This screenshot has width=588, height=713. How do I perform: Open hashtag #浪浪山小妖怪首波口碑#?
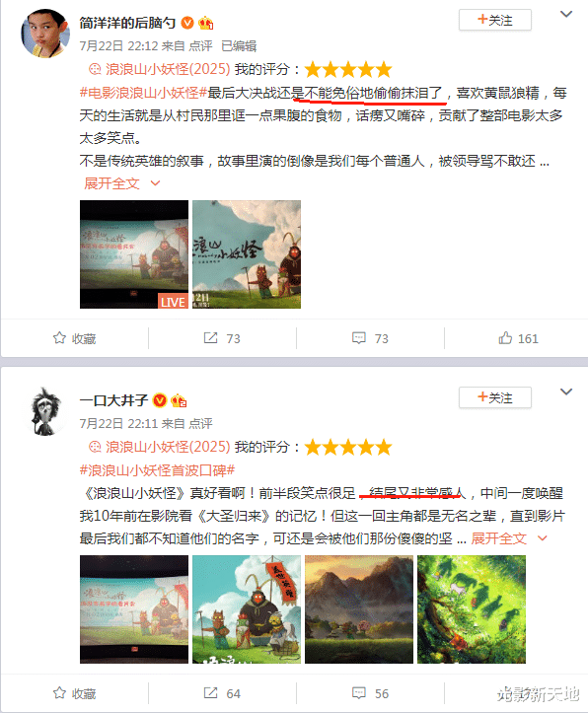[x=157, y=470]
